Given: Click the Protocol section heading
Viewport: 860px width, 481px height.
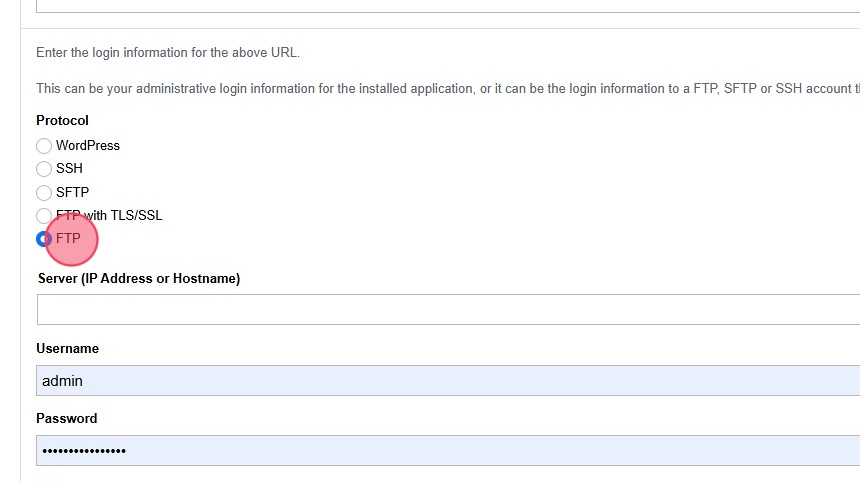Looking at the screenshot, I should 62,121.
